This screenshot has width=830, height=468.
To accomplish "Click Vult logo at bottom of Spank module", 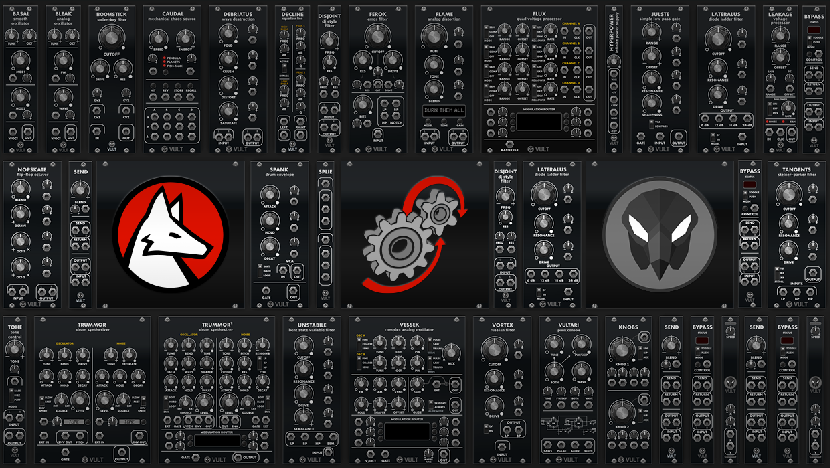I will pos(279,304).
